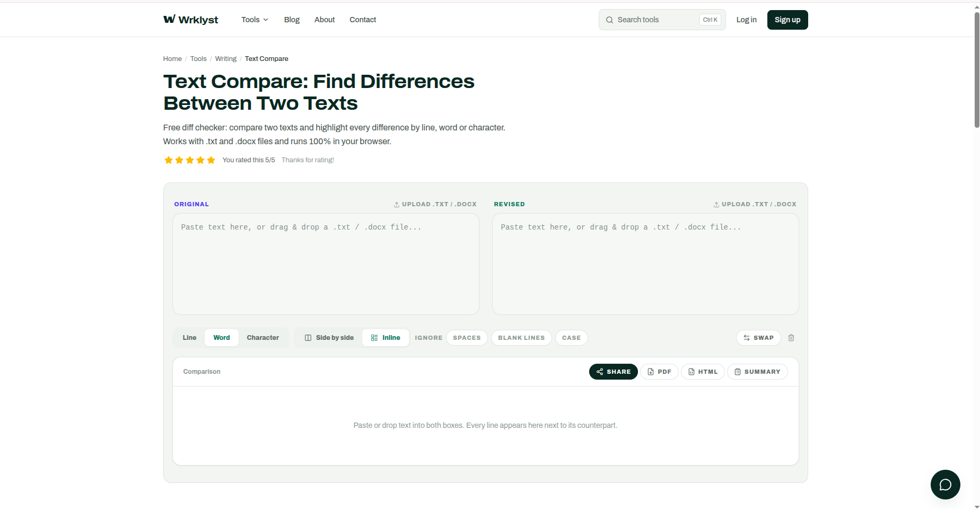Upload a file for the Revised text
Viewport: 980px width, 509px height.
[755, 204]
